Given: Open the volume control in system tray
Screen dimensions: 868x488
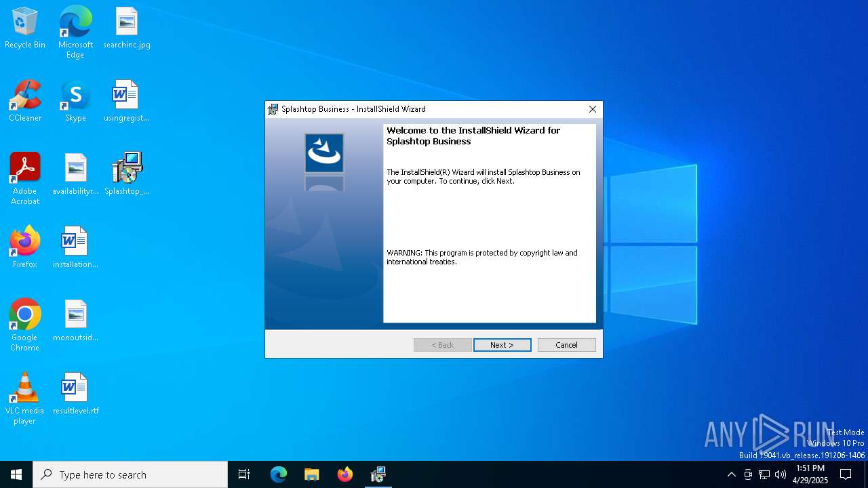Looking at the screenshot, I should pos(781,474).
